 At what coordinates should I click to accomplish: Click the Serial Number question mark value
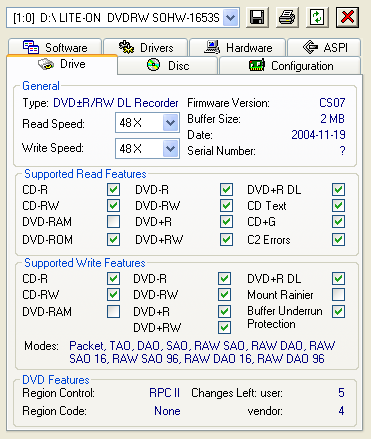pos(342,151)
